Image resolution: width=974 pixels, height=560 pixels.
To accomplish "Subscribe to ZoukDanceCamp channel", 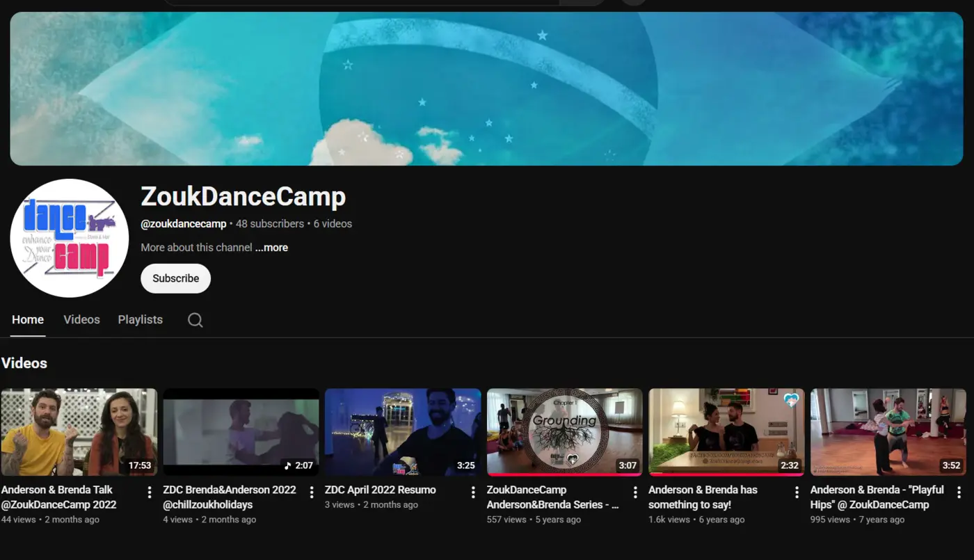I will pos(176,278).
